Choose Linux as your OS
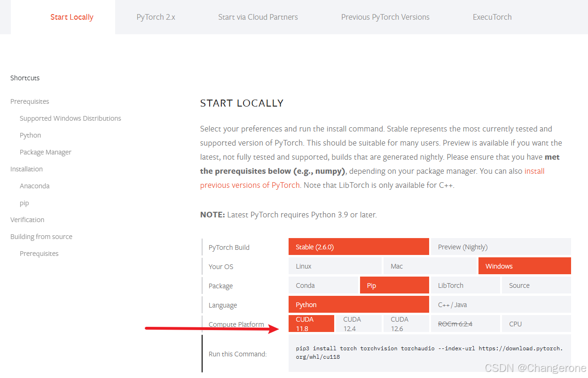 (335, 266)
